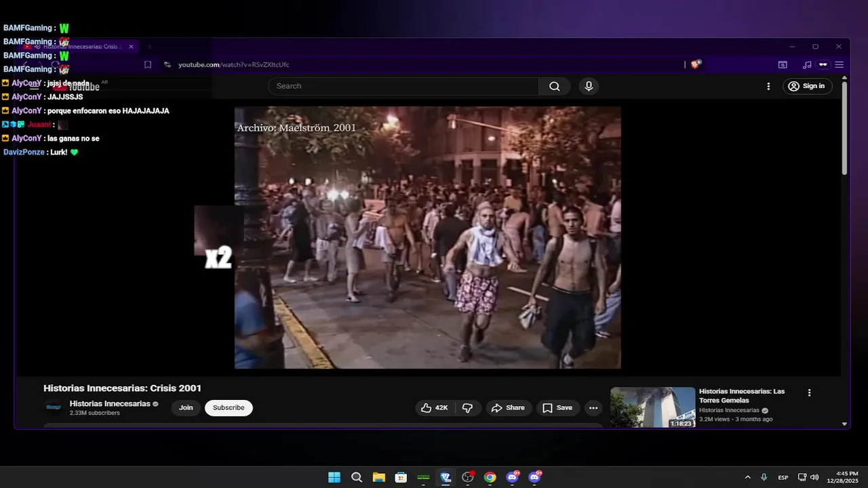Click chat message las ganas no se
868x488 pixels.
coord(51,138)
